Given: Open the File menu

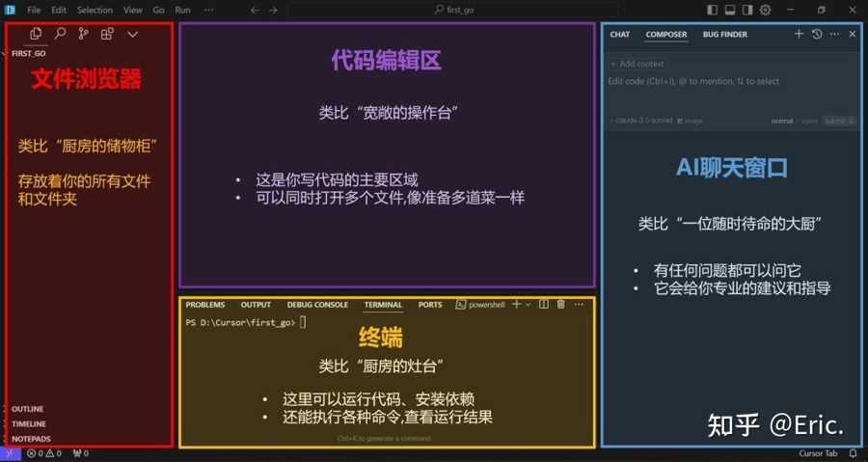Looking at the screenshot, I should 34,10.
